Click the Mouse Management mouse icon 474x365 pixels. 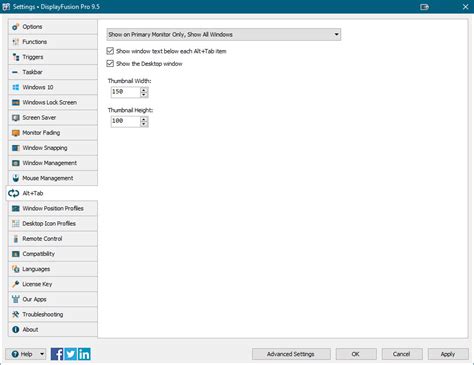(x=15, y=178)
